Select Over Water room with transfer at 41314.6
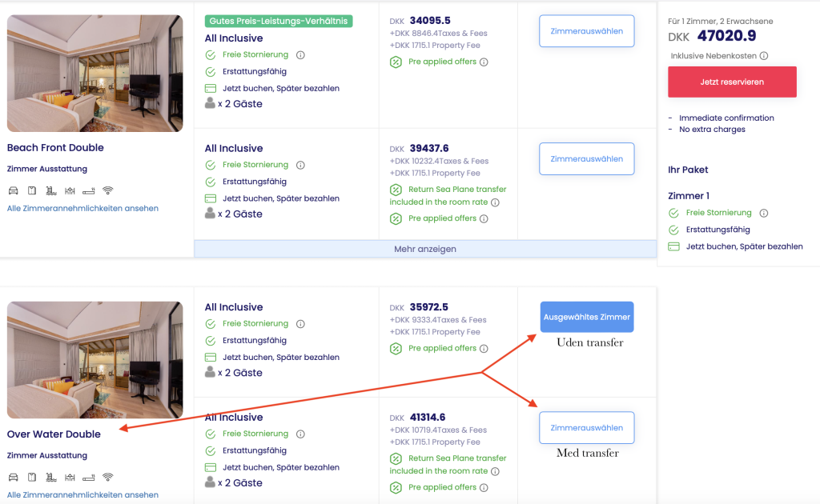 (x=586, y=428)
